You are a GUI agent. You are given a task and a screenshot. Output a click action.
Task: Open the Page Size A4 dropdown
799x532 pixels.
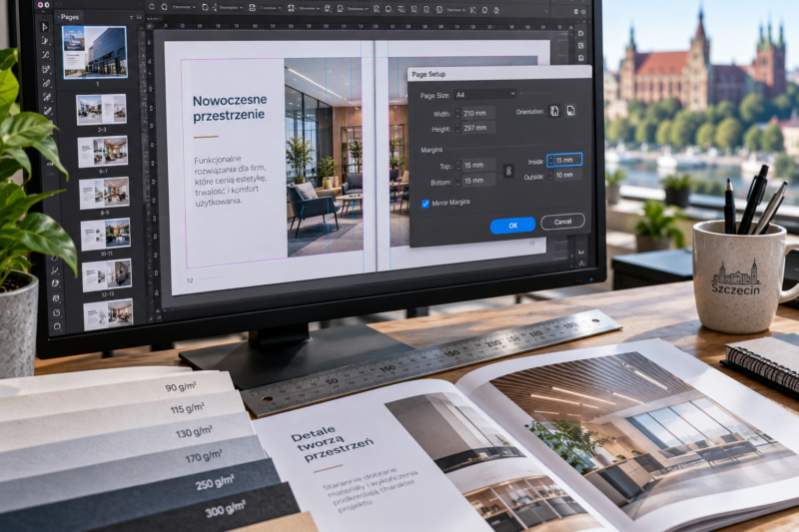tap(485, 94)
